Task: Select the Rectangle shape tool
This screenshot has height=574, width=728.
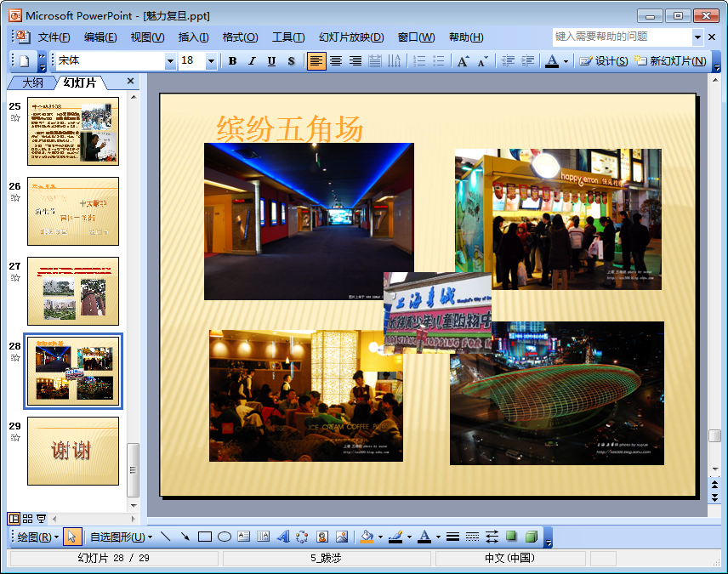Action: [x=204, y=537]
